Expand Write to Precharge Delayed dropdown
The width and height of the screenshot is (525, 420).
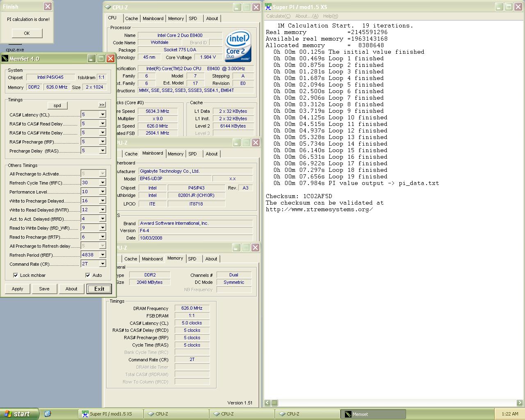coord(103,201)
